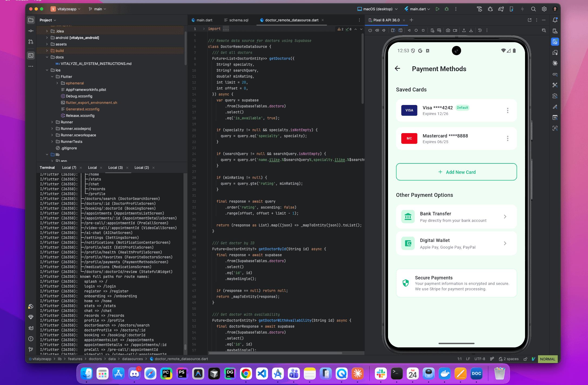Open Bank Transfer payment option

pyautogui.click(x=456, y=216)
